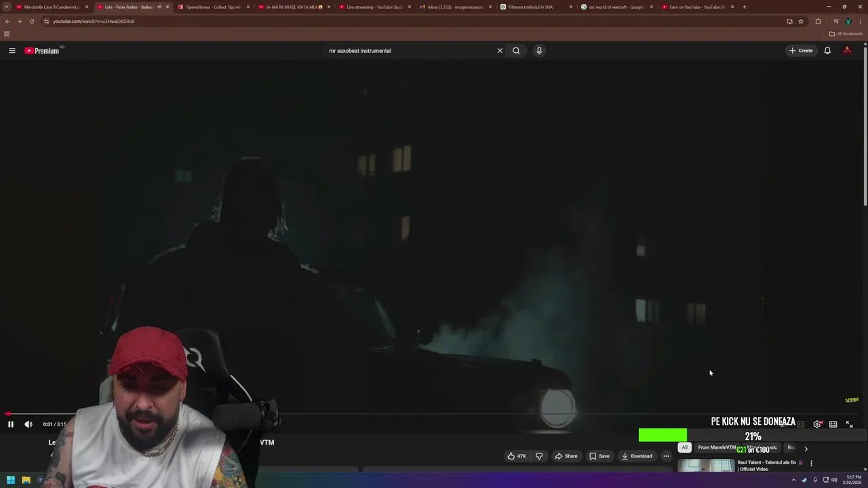
Task: Open the Chrome tab search chevron
Action: point(7,7)
